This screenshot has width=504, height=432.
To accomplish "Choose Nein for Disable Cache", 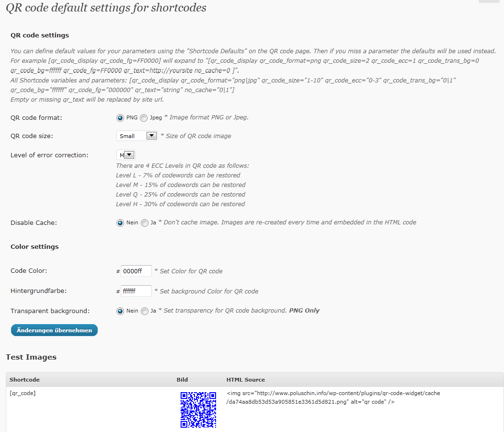I will coord(120,223).
